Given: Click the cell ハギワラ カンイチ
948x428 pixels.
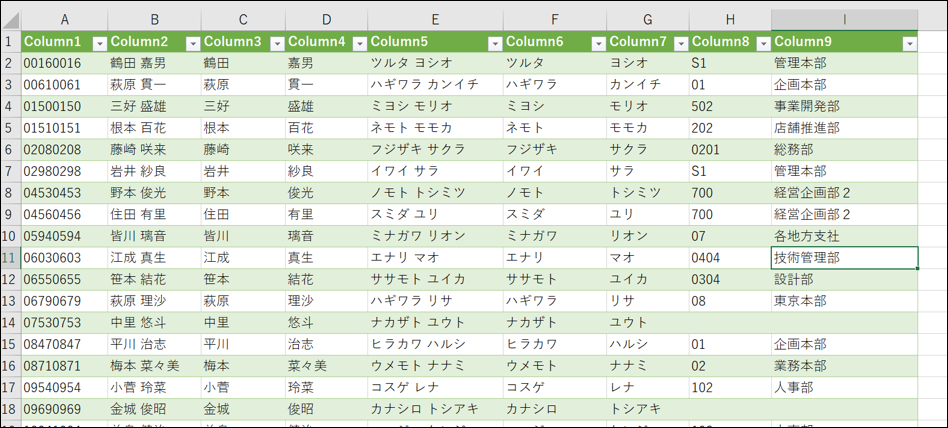Looking at the screenshot, I should pos(435,85).
